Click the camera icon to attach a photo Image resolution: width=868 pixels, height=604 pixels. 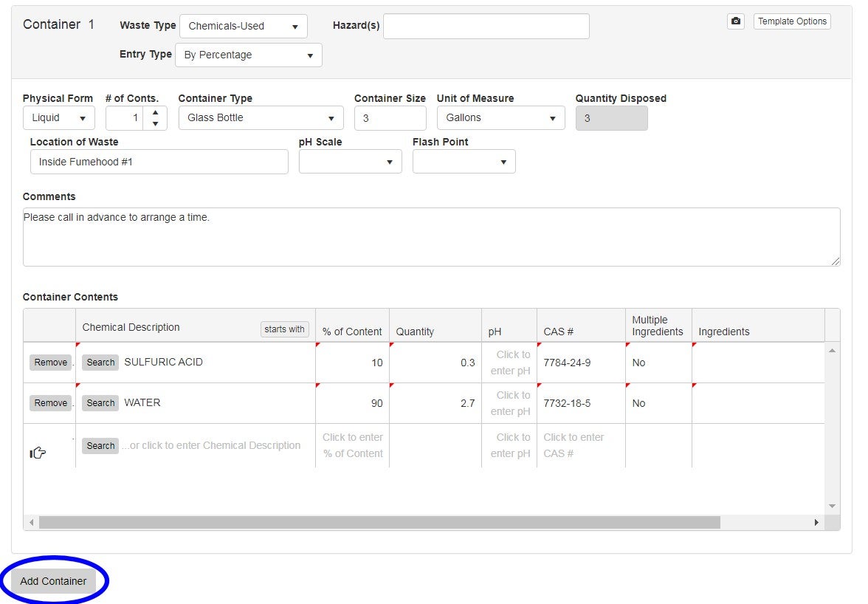pyautogui.click(x=735, y=21)
